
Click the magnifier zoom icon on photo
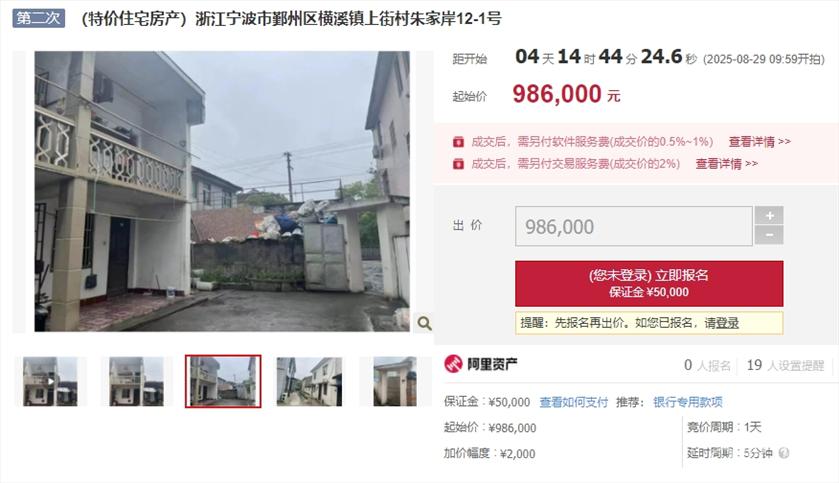[424, 323]
